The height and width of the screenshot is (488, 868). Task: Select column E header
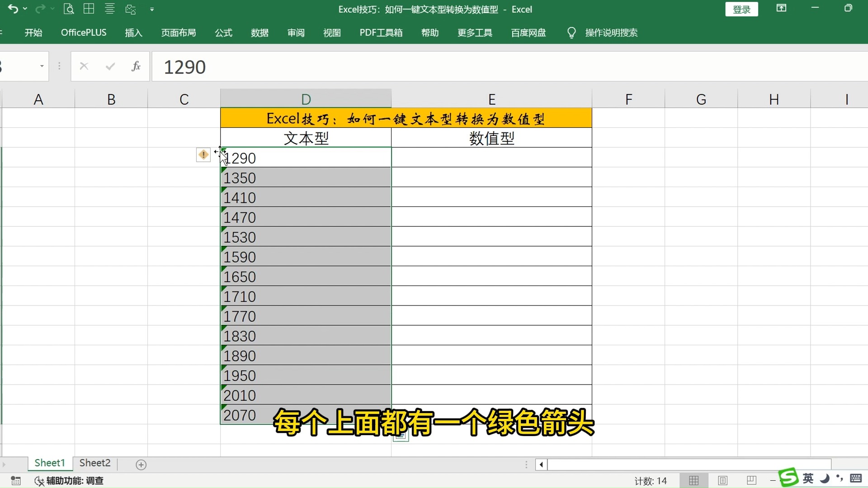(492, 99)
